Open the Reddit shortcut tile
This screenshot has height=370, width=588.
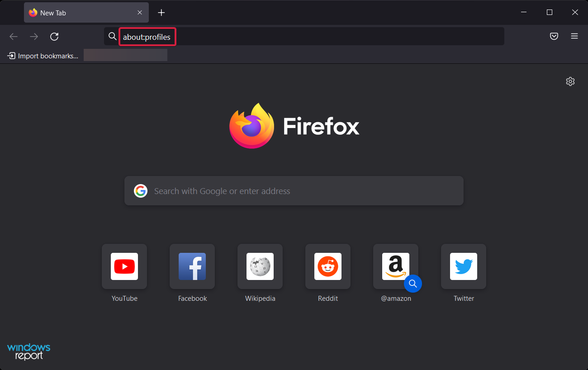coord(328,266)
